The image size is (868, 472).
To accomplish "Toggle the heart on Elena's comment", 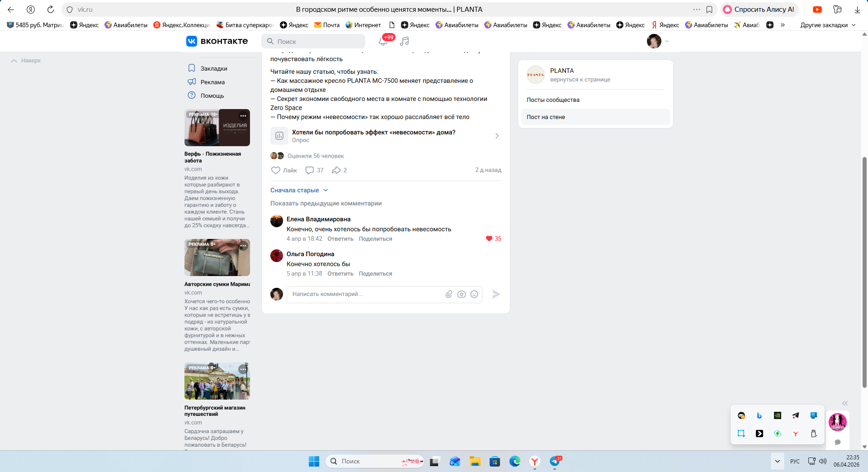I will pos(489,238).
